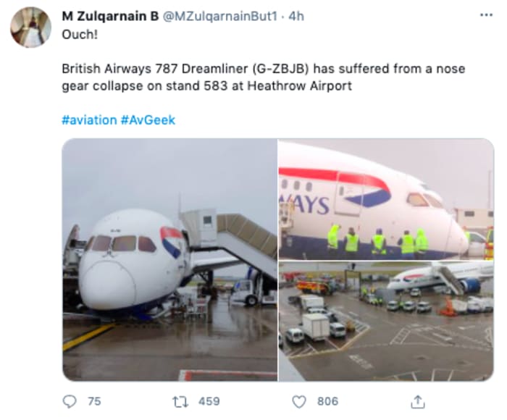Click the 459 retweets count
This screenshot has height=420, width=507.
point(209,400)
